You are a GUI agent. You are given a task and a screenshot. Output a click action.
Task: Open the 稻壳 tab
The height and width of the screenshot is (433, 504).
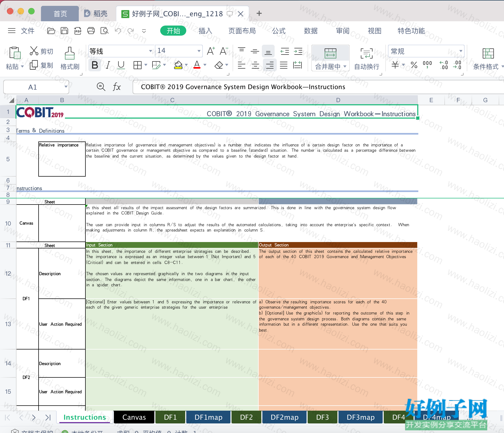96,14
